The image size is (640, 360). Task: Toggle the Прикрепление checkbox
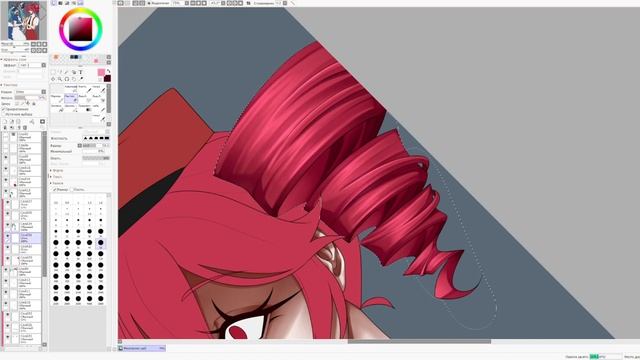click(x=3, y=109)
